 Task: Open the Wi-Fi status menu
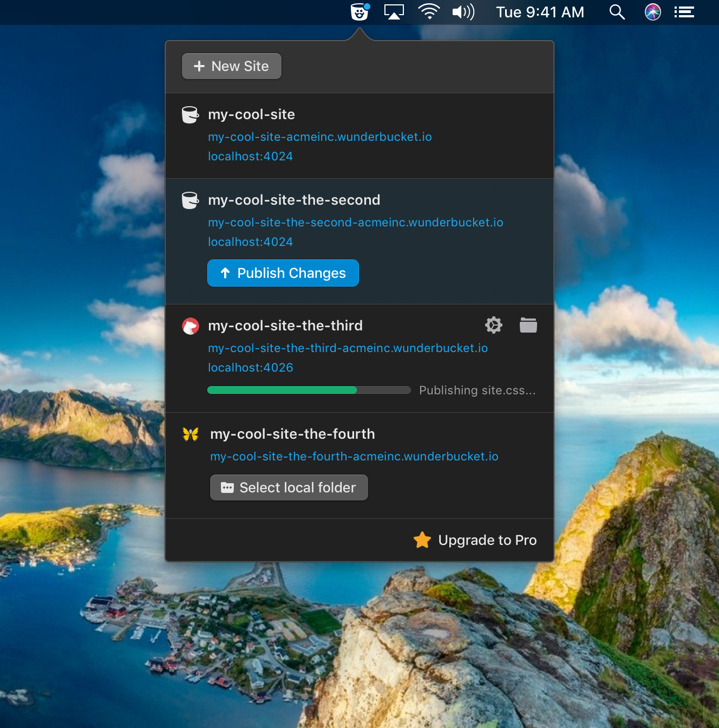tap(429, 12)
